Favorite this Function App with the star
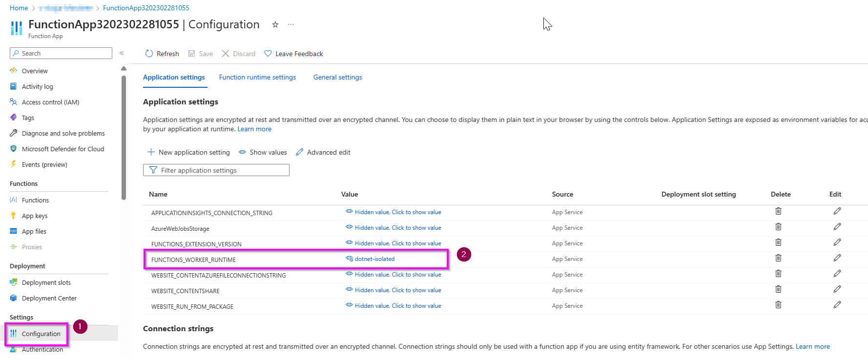 [x=275, y=24]
